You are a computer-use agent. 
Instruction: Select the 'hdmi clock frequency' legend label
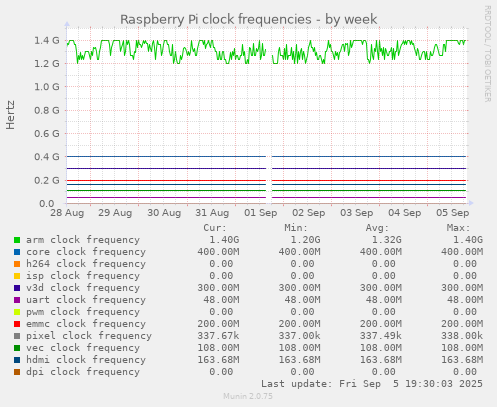86,360
